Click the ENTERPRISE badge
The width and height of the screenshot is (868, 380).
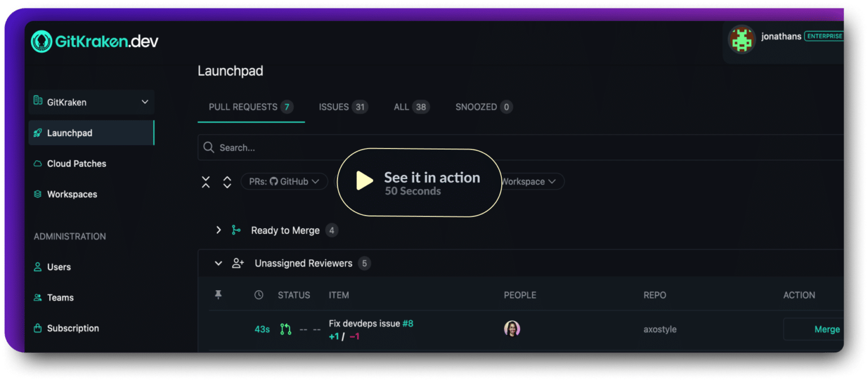824,36
